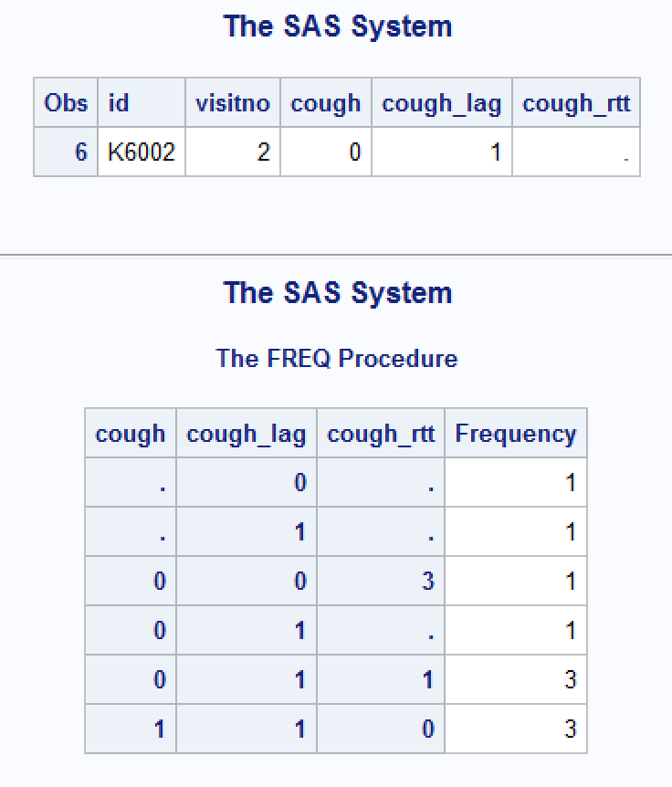Select the K6002 id cell

coord(141,152)
